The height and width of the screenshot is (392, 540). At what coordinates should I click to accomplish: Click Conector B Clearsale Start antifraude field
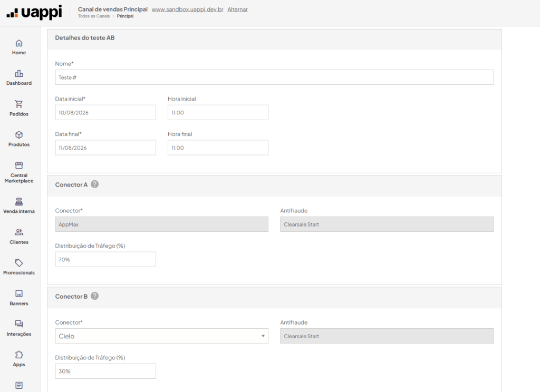coord(387,336)
